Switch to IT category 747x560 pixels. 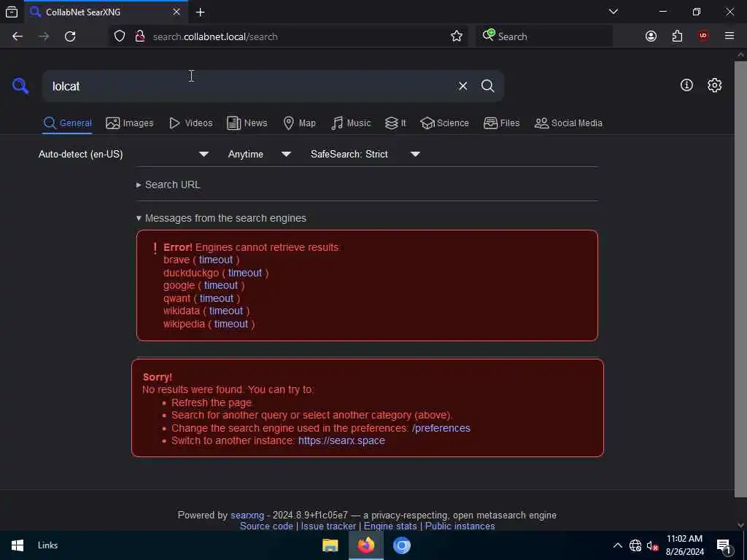tap(395, 122)
